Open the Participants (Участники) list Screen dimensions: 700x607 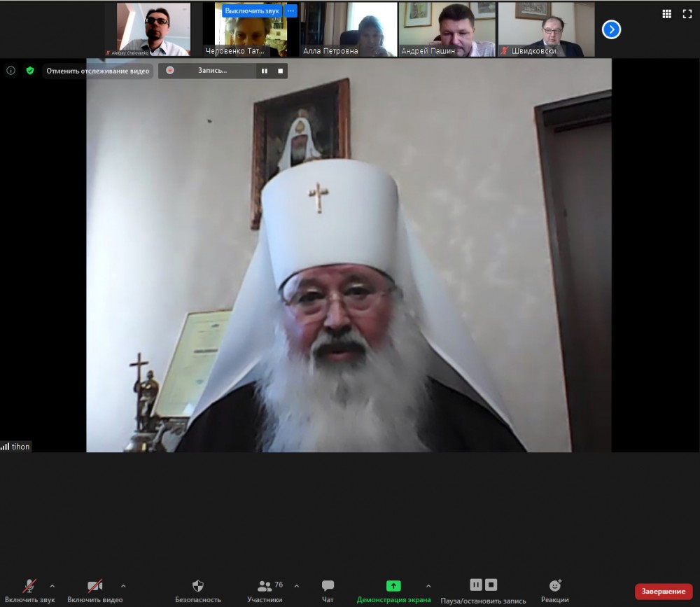click(x=265, y=586)
